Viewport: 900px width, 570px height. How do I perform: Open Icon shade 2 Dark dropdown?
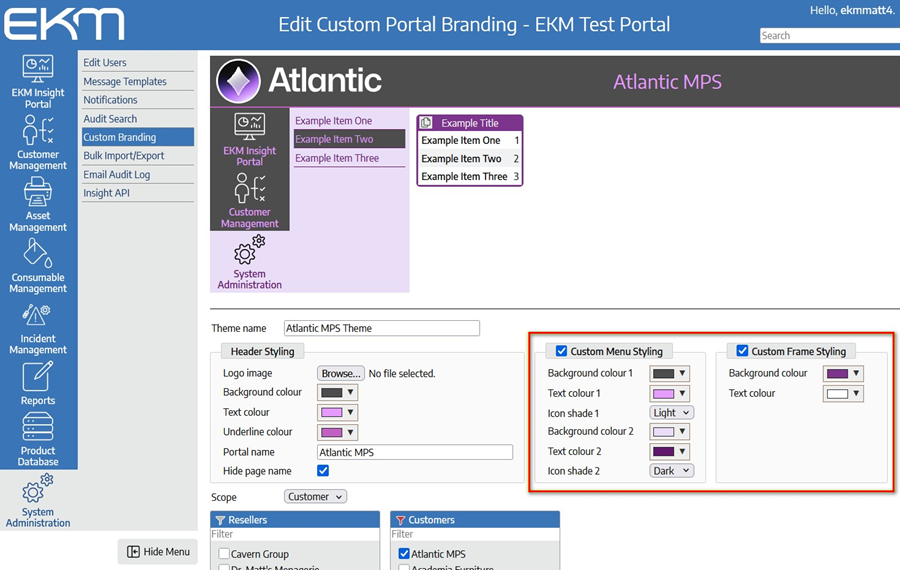click(x=672, y=471)
